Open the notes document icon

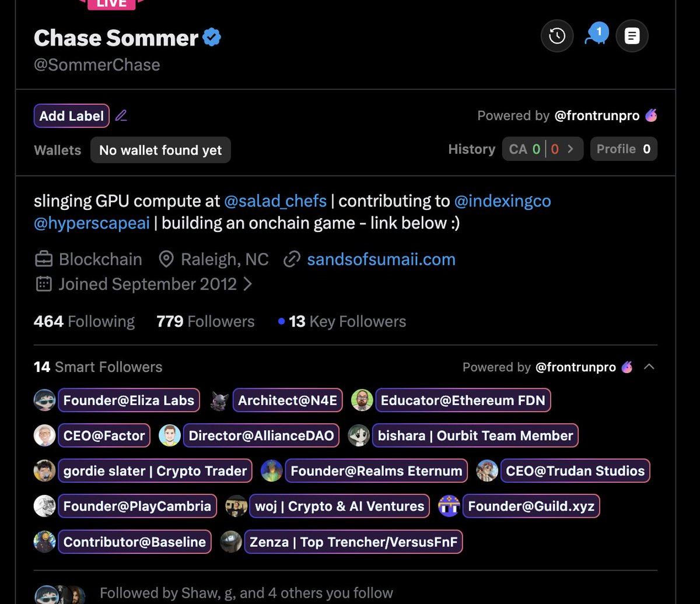(632, 36)
